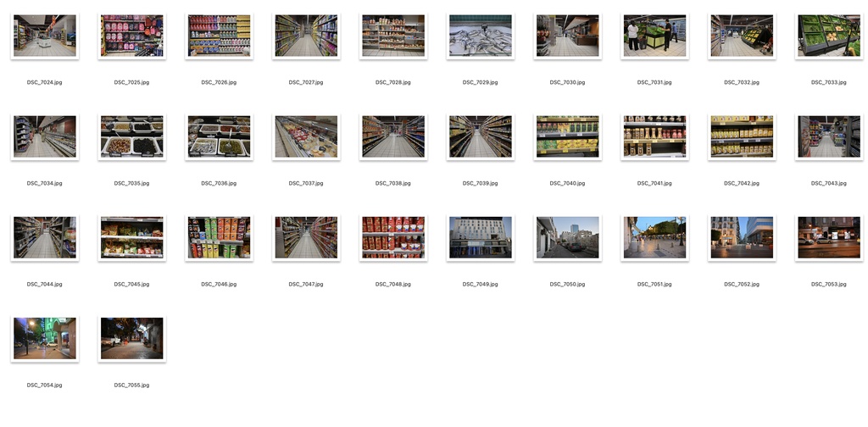Open the DSC_7026.jpg shelf photo thumbnail
This screenshot has height=427, width=868.
pos(220,36)
